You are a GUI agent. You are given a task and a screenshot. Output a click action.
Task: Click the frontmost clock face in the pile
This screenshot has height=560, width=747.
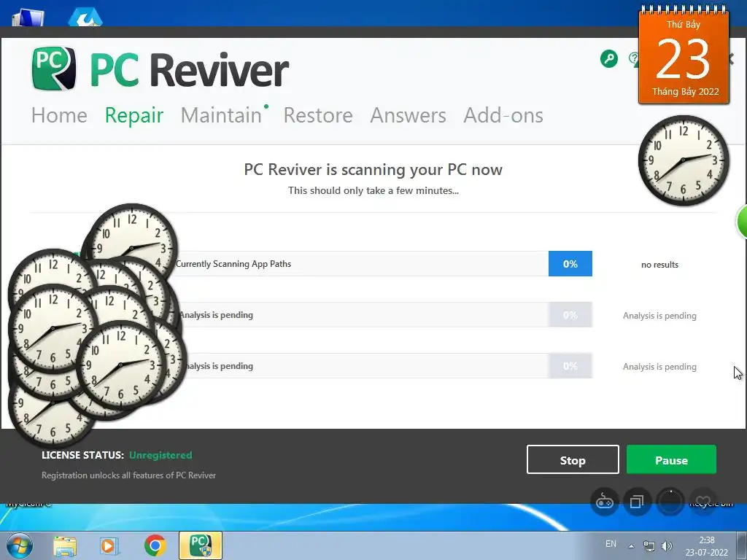(x=121, y=365)
